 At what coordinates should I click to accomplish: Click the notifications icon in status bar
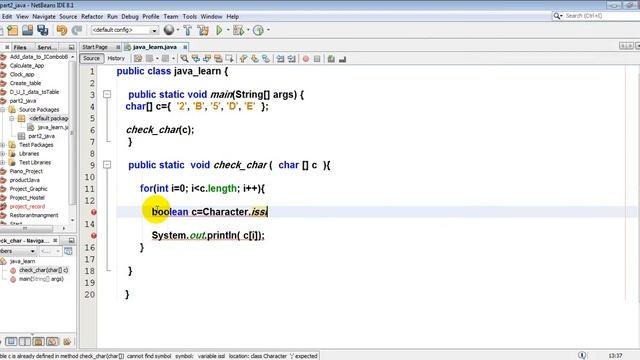pos(582,356)
